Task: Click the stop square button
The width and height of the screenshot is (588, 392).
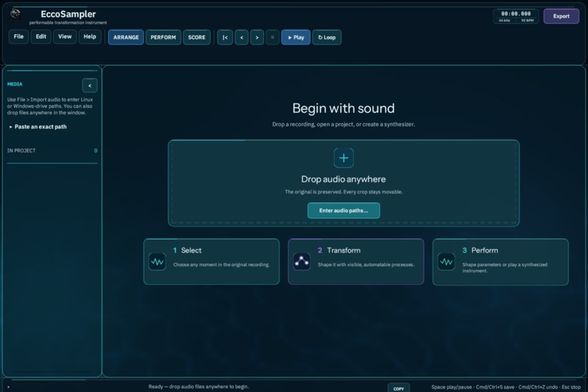Action: coord(273,37)
